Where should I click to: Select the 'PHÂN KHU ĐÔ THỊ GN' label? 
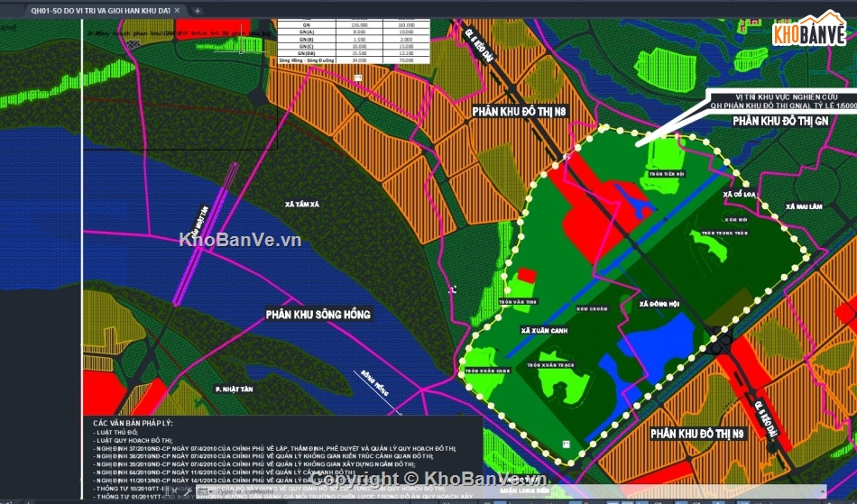tap(780, 121)
